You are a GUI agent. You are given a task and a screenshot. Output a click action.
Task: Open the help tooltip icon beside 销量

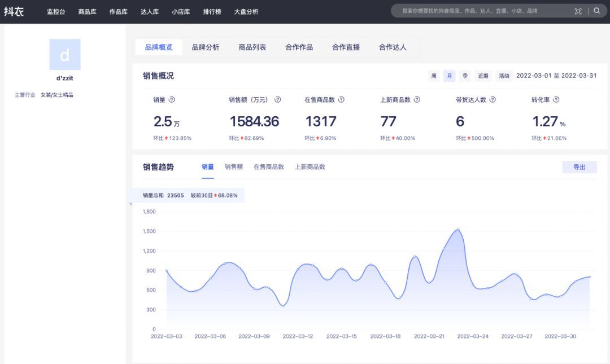pos(171,99)
